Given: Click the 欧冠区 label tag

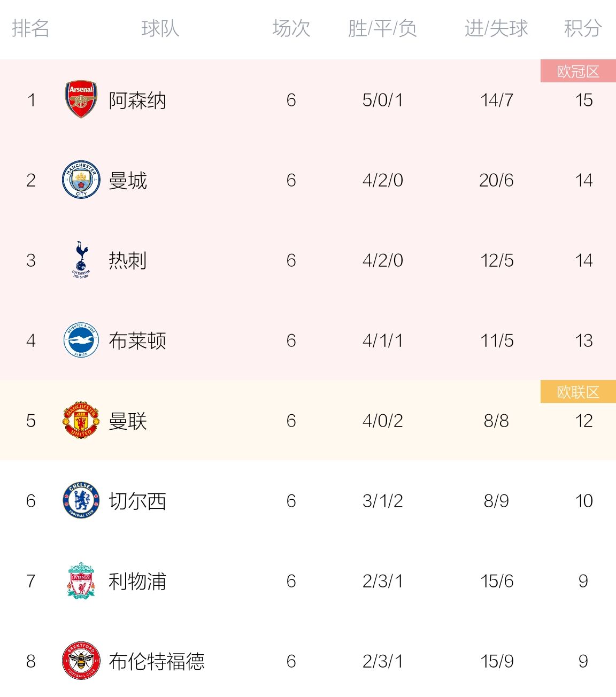Looking at the screenshot, I should click(x=578, y=71).
